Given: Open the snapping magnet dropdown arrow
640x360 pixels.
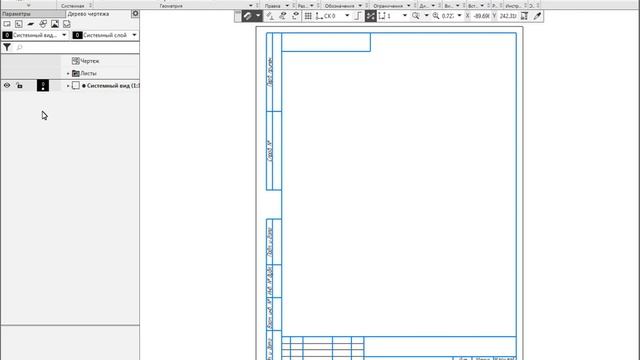Looking at the screenshot, I should pos(258,16).
